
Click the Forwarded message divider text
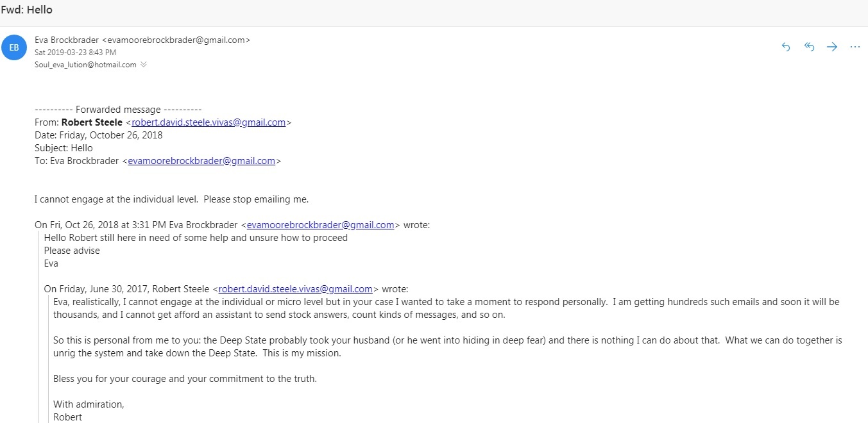(x=118, y=110)
